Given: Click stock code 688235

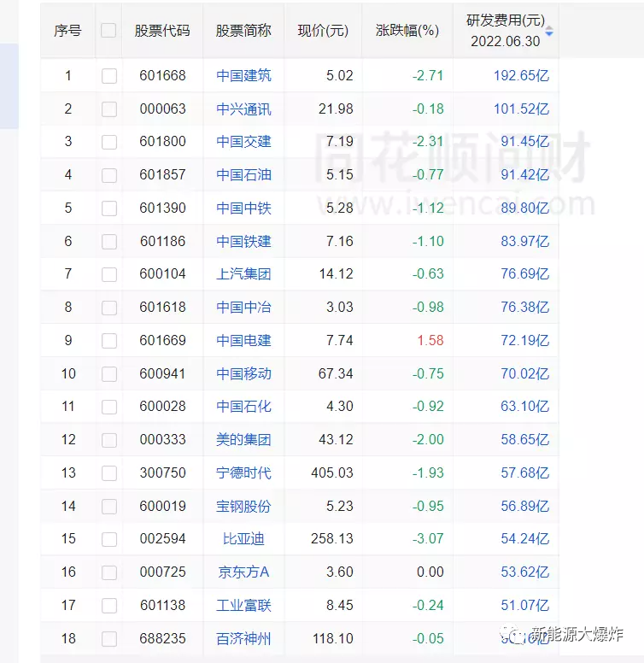Looking at the screenshot, I should coord(162,638).
